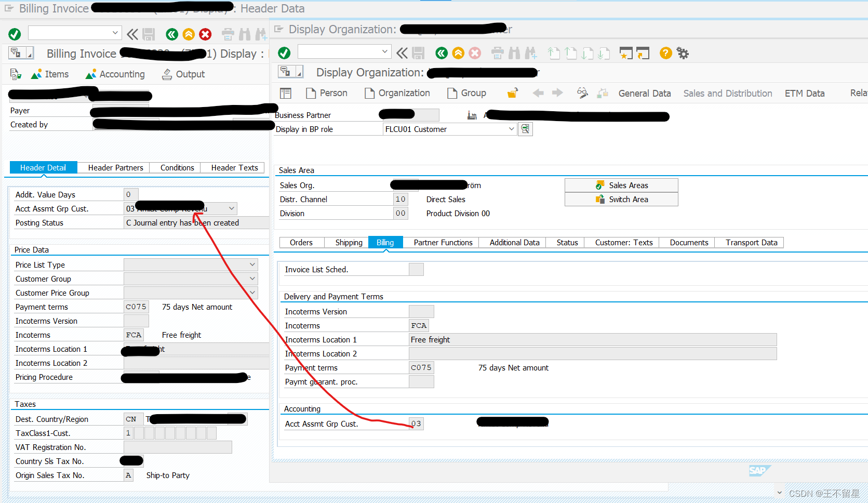Click the green Enter checkmark in Display Organization window
The width and height of the screenshot is (868, 503).
284,53
